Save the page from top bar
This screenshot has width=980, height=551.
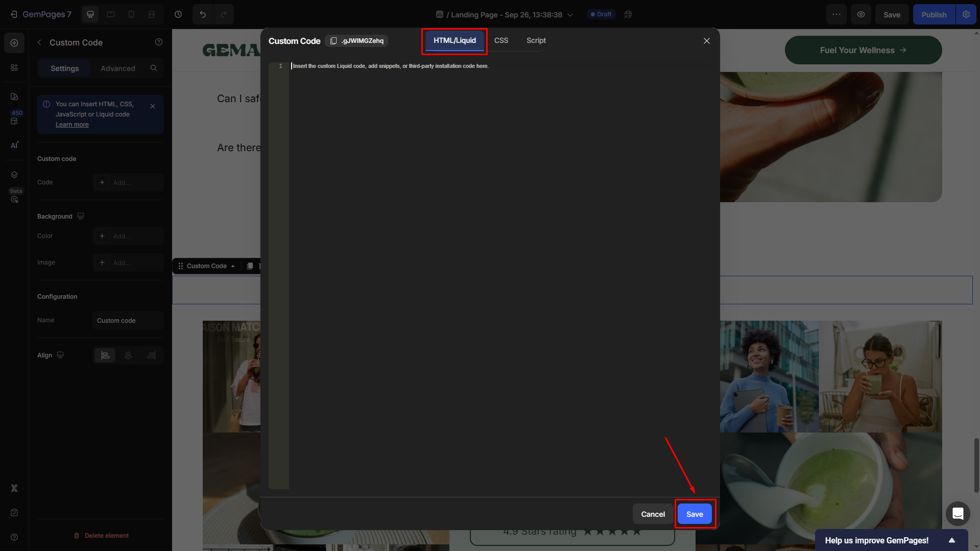point(892,15)
